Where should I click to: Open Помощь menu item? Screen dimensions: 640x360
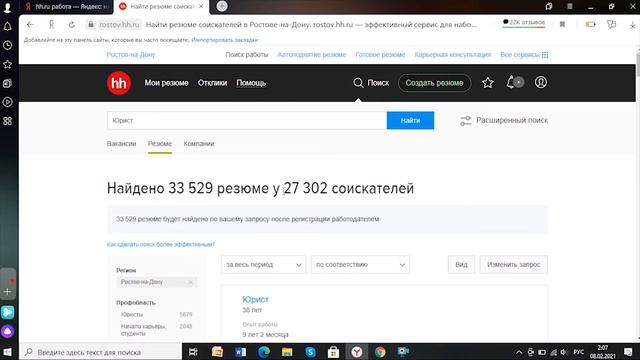251,83
